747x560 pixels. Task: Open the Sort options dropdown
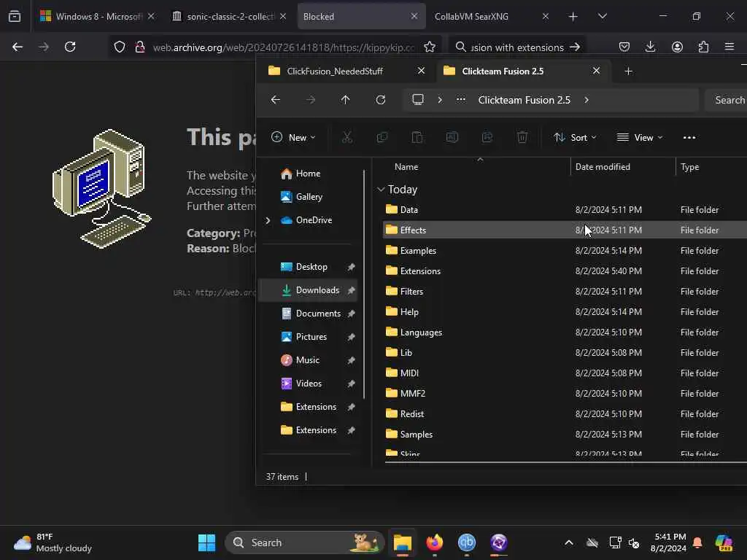point(575,138)
